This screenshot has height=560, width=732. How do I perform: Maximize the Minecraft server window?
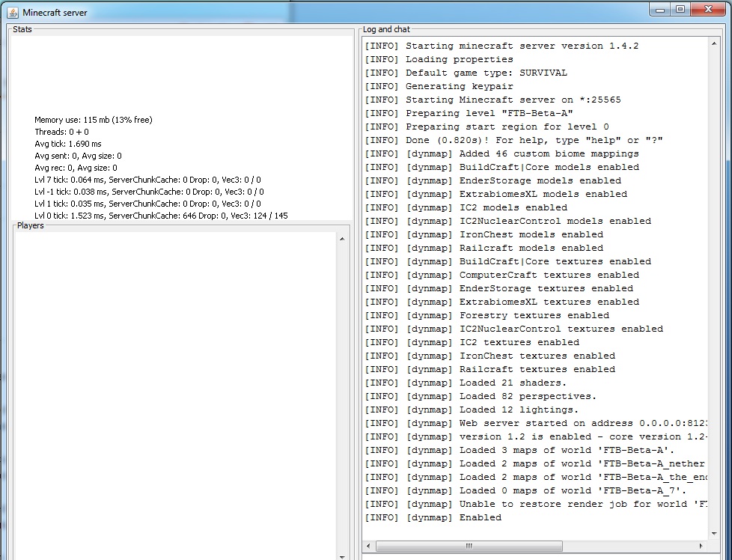[680, 9]
